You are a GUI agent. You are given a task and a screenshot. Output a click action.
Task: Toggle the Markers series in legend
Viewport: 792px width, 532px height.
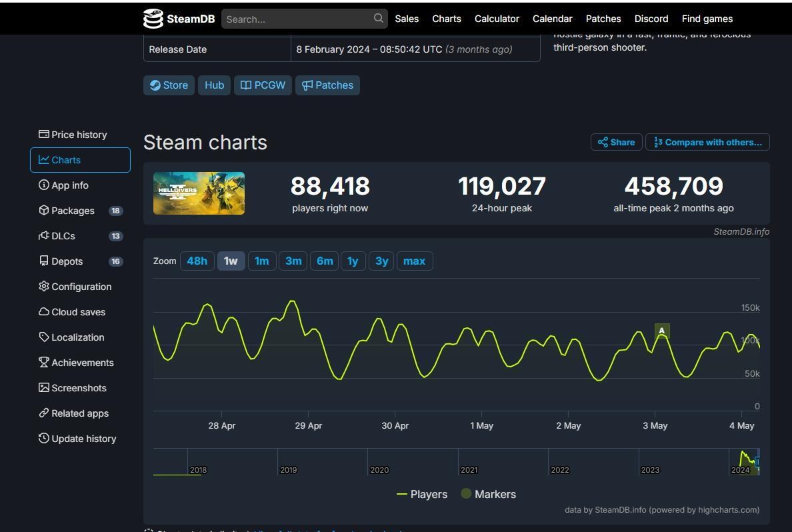click(x=488, y=494)
